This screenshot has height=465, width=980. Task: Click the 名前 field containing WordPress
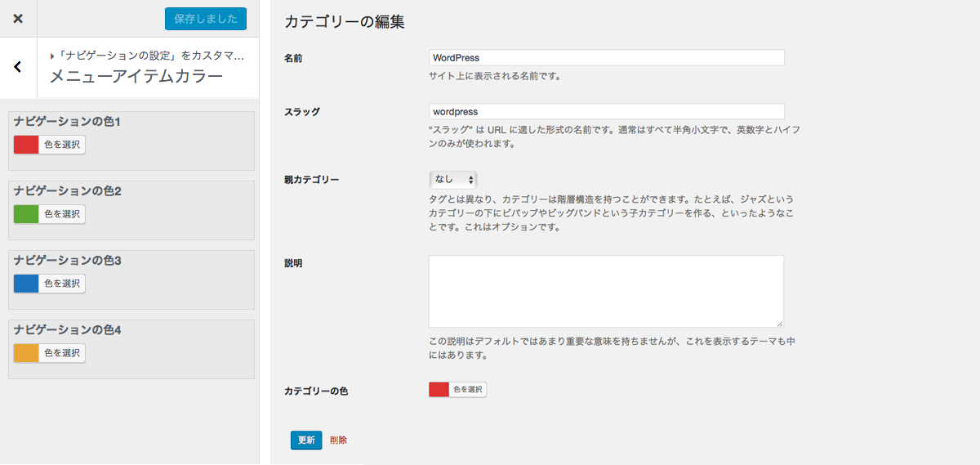[607, 58]
